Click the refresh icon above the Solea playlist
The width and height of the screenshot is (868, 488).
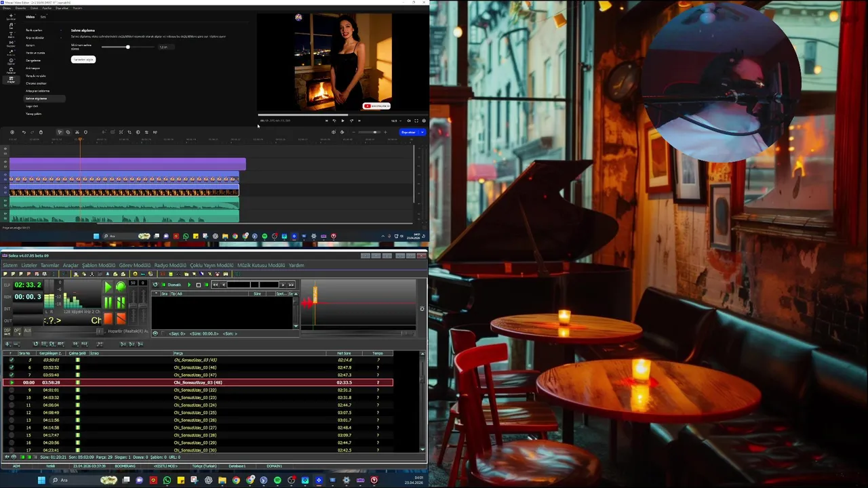(35, 344)
